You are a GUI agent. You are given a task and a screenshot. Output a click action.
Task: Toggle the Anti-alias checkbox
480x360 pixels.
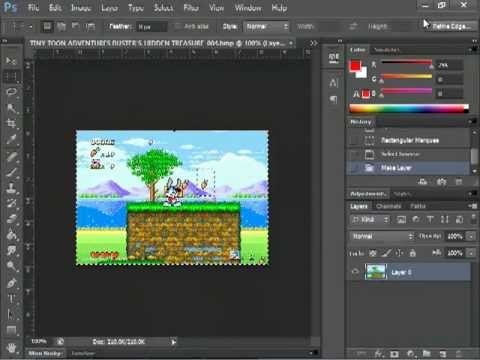(x=178, y=26)
